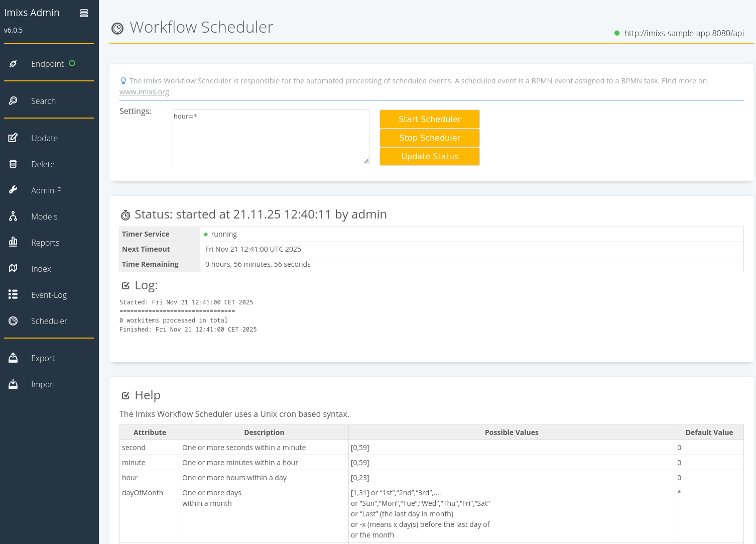Screen dimensions: 756x544
Task: Click the Reports bar chart icon
Action: (x=13, y=242)
